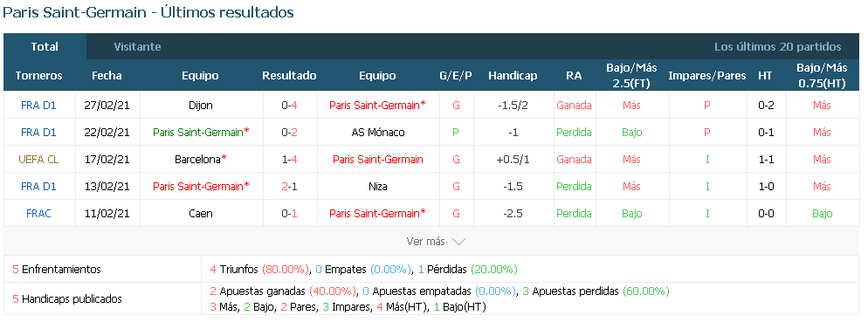This screenshot has width=868, height=322.
Task: Click the FRAC tournament link
Action: 38,214
